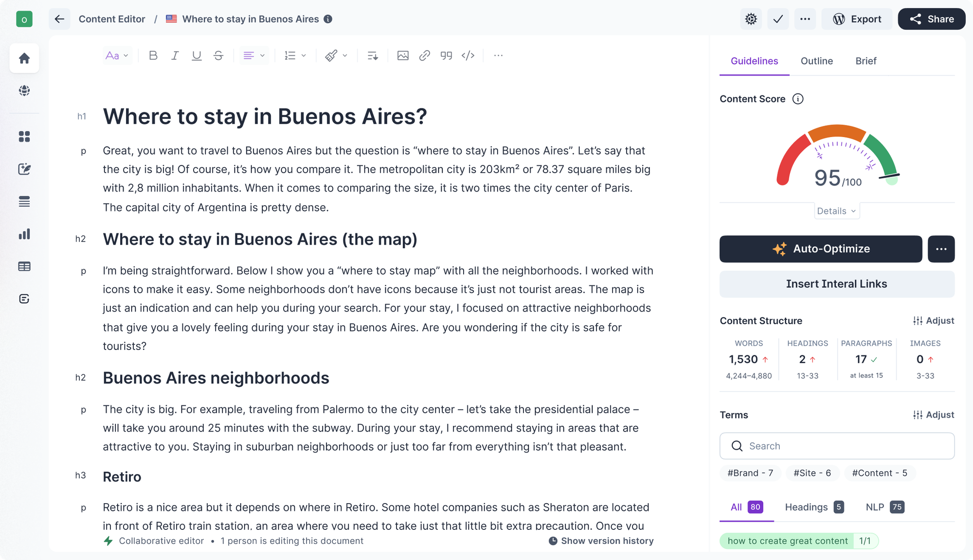Image resolution: width=973 pixels, height=560 pixels.
Task: Click the italic formatting icon
Action: click(x=175, y=55)
